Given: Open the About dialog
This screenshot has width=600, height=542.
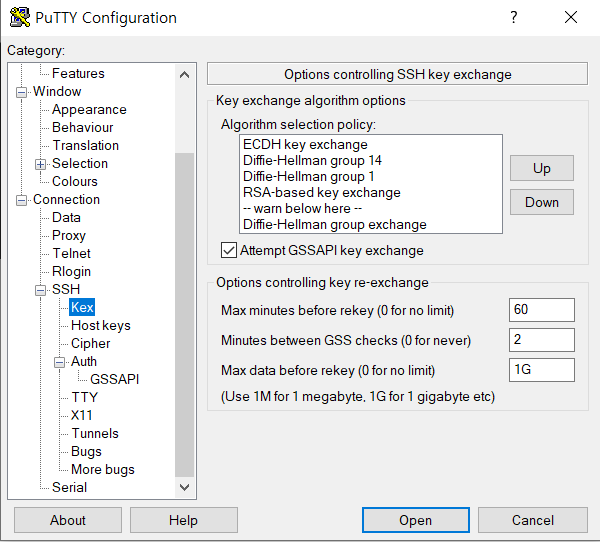Looking at the screenshot, I should [x=68, y=520].
